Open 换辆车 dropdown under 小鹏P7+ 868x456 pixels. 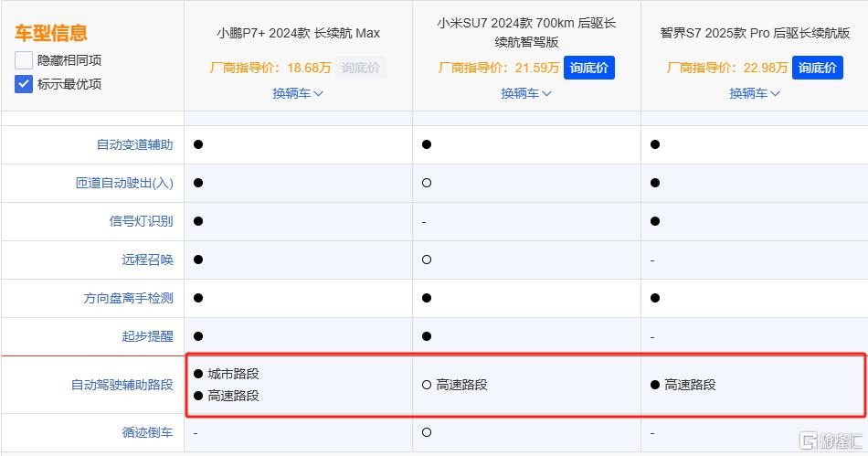tap(298, 93)
